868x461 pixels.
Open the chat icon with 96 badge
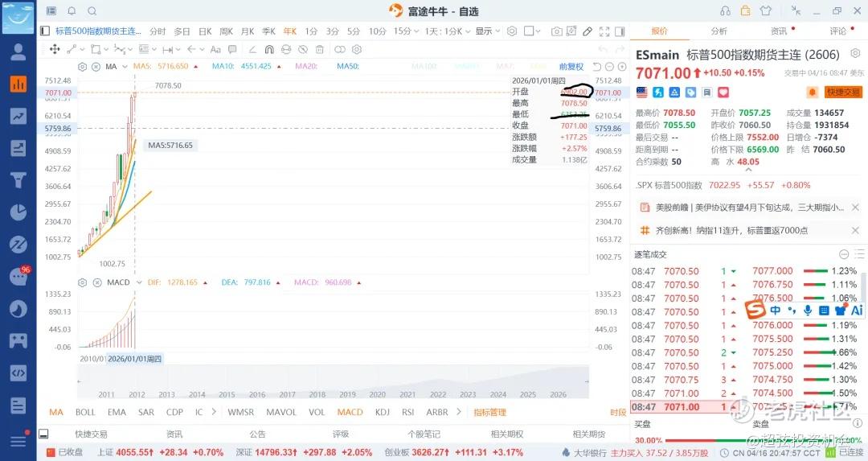pyautogui.click(x=18, y=276)
